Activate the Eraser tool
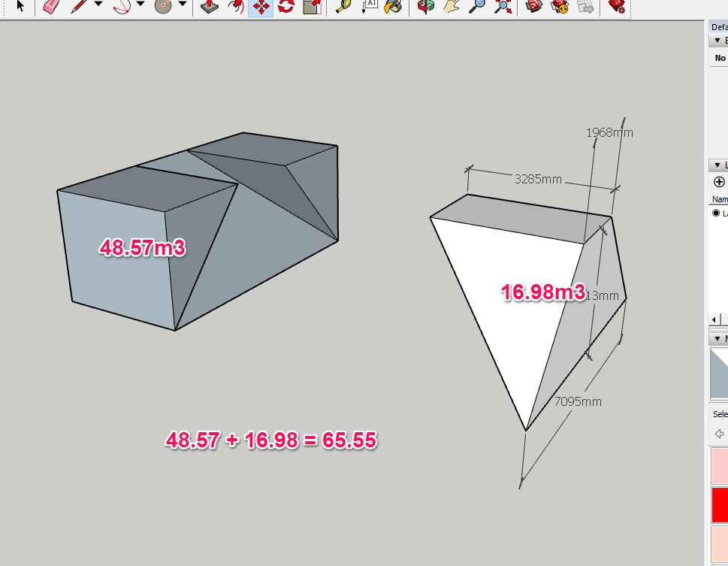The width and height of the screenshot is (728, 566). point(50,7)
